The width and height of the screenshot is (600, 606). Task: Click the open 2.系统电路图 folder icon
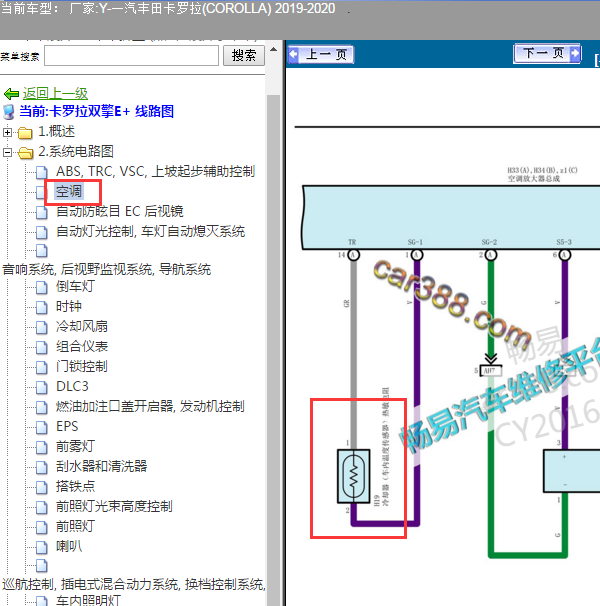coord(25,153)
